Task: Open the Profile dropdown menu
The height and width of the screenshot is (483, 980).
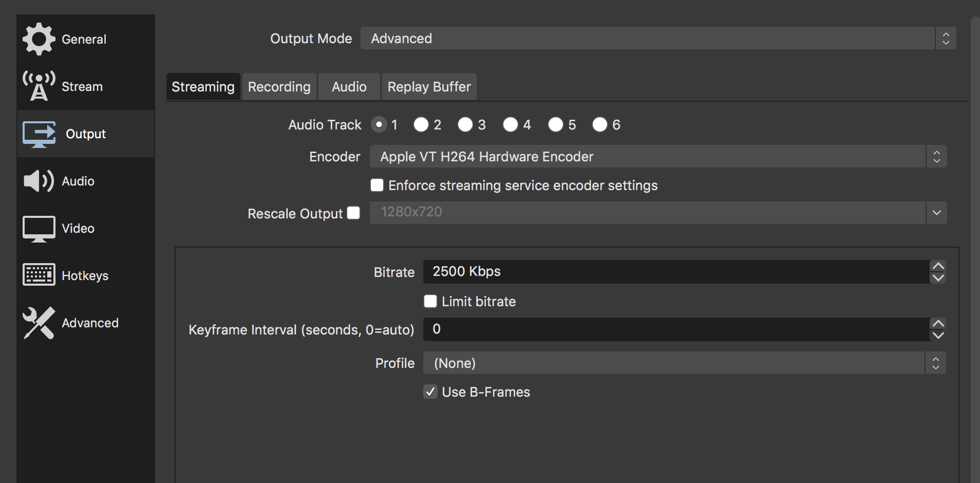Action: (684, 363)
